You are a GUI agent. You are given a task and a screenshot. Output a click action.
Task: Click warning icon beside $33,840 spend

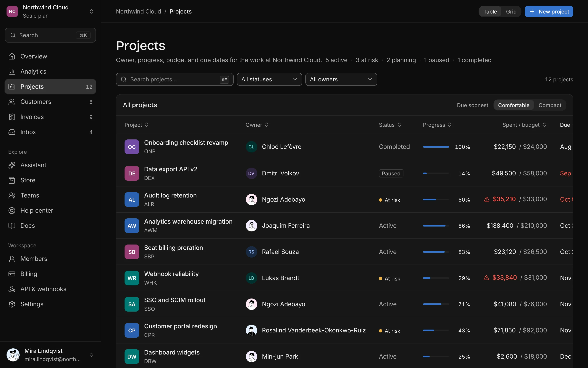486,278
